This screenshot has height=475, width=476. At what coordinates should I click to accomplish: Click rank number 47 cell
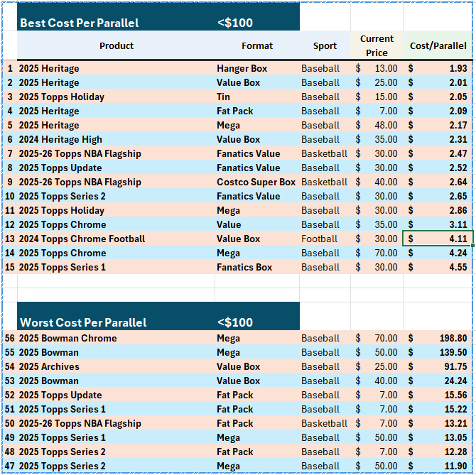pyautogui.click(x=10, y=466)
